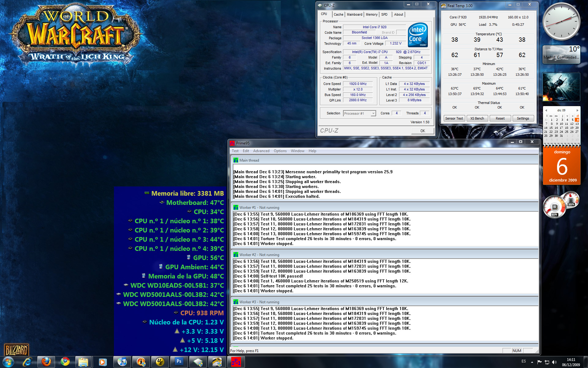Open the Action Center flag icon
The height and width of the screenshot is (368, 588).
click(x=539, y=362)
